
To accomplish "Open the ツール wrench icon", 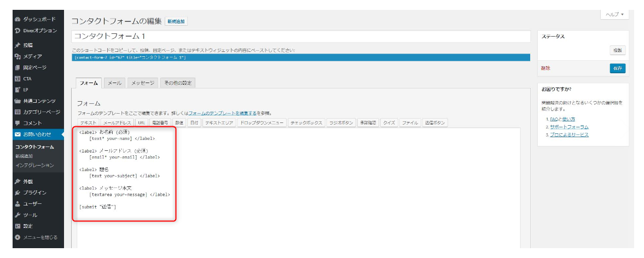I will point(18,215).
